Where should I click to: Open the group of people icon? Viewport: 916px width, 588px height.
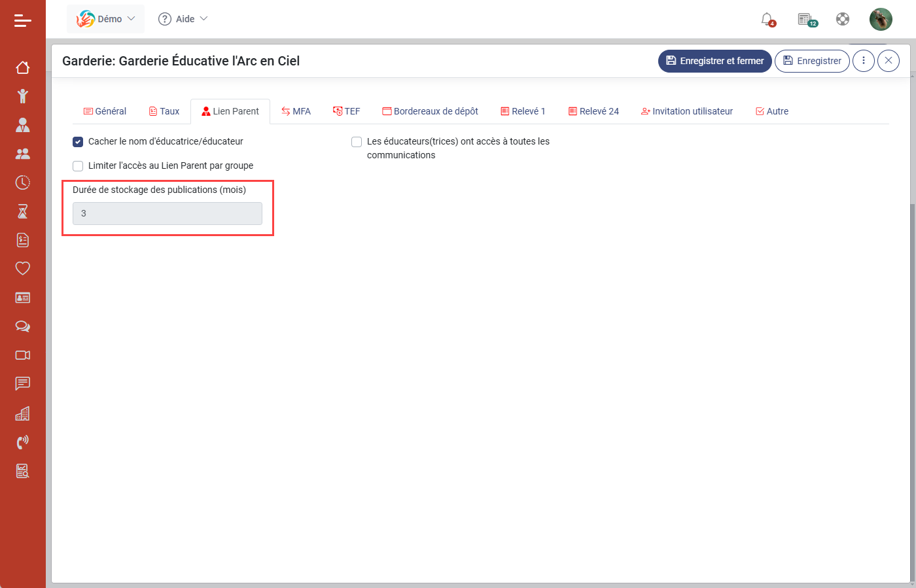tap(23, 154)
